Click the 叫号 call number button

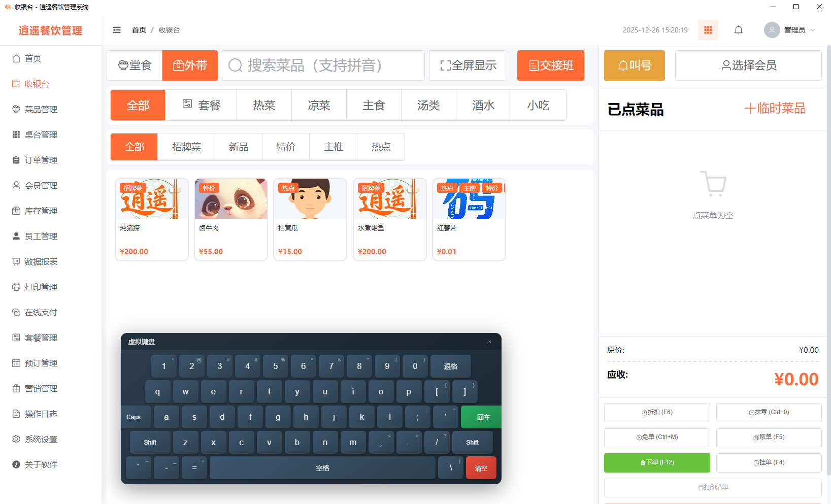(634, 65)
